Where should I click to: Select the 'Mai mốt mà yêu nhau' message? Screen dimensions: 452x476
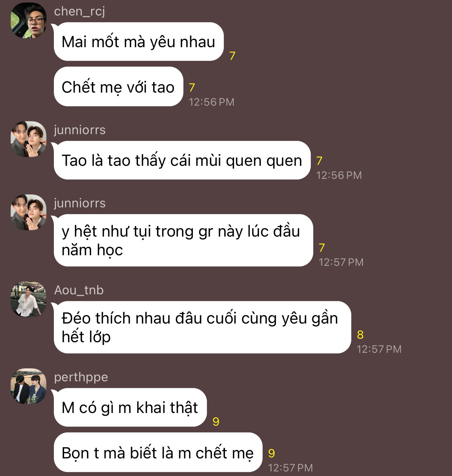tap(139, 42)
